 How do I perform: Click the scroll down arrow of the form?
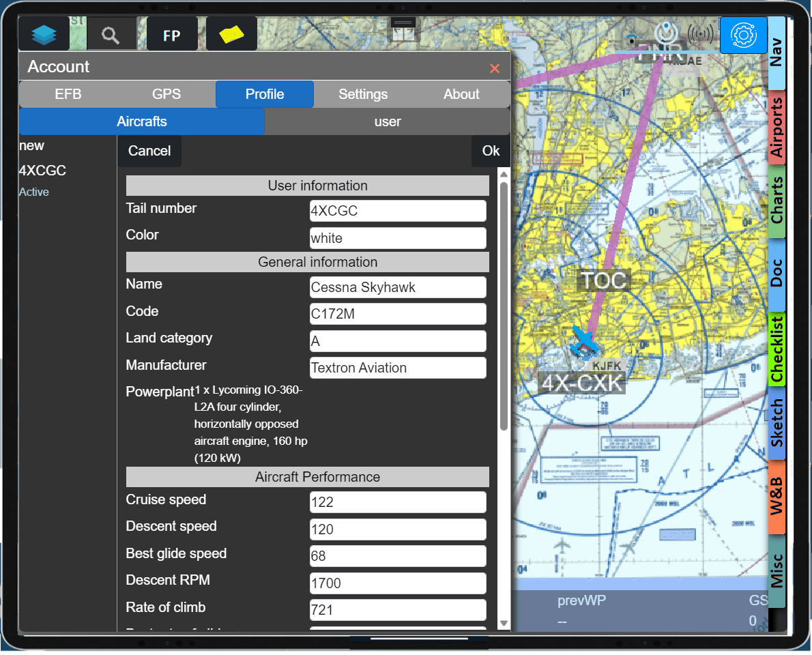tap(504, 623)
